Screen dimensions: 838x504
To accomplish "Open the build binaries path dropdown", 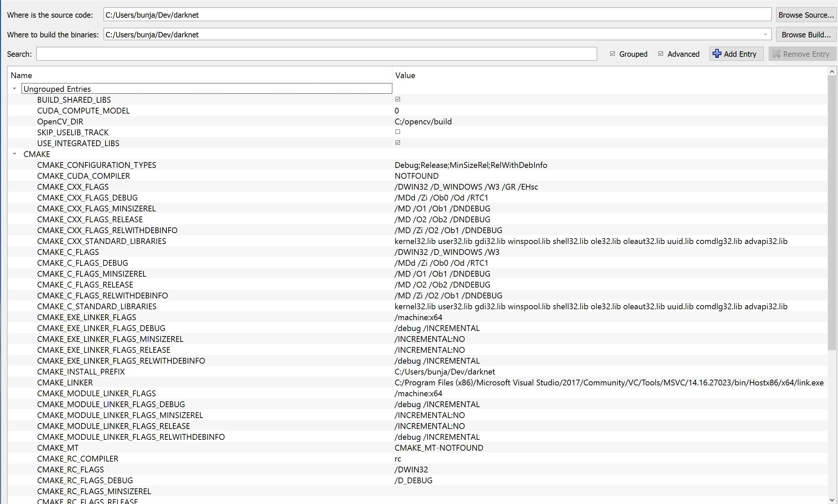I will pyautogui.click(x=765, y=34).
